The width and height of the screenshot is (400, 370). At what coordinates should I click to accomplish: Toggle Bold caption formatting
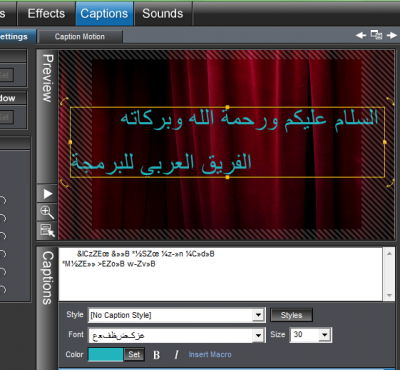[x=156, y=355]
